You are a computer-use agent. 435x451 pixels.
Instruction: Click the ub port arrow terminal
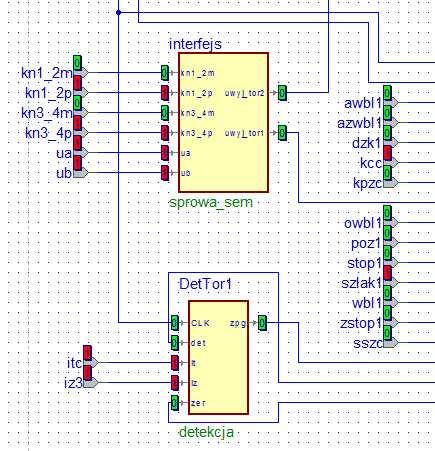pyautogui.click(x=81, y=173)
